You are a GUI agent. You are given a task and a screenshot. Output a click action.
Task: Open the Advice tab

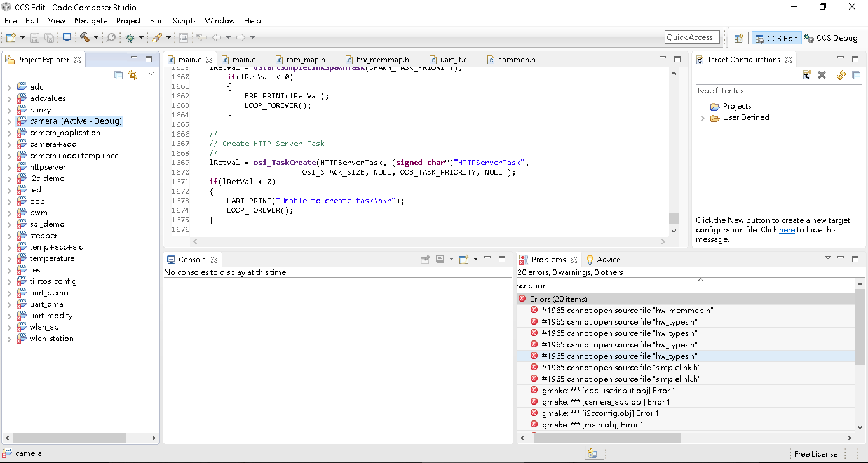tap(608, 259)
